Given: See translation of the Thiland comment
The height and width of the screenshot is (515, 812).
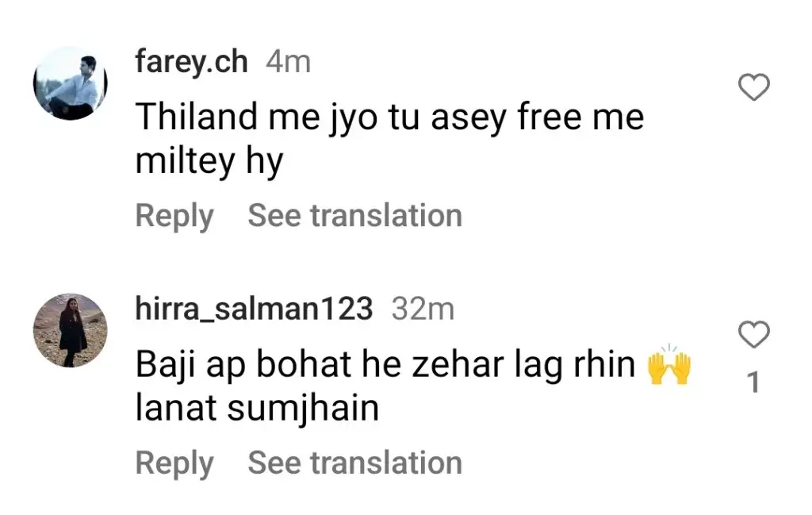Looking at the screenshot, I should (x=354, y=215).
